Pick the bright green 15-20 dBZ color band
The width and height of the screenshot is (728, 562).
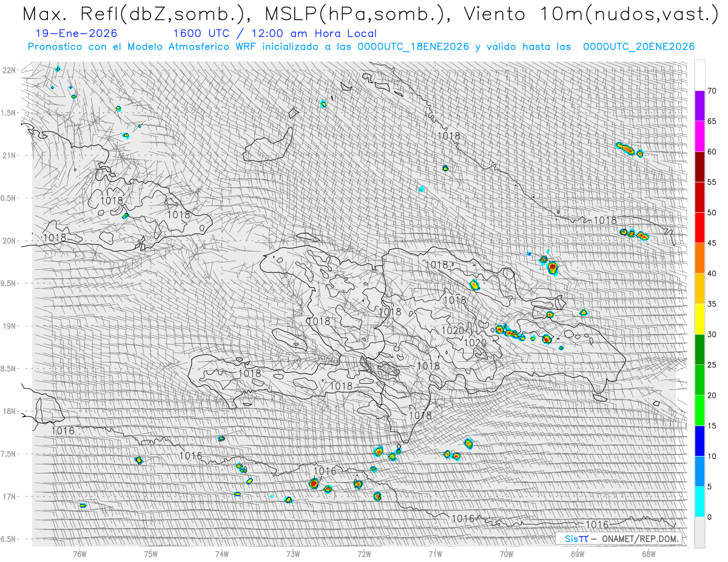pyautogui.click(x=699, y=410)
